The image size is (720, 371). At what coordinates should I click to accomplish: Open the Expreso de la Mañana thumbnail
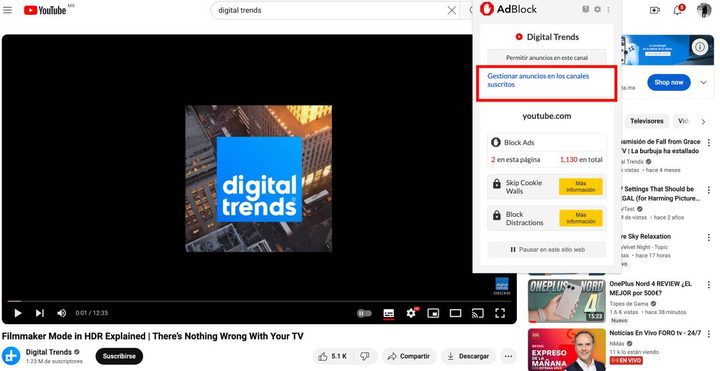click(x=567, y=349)
